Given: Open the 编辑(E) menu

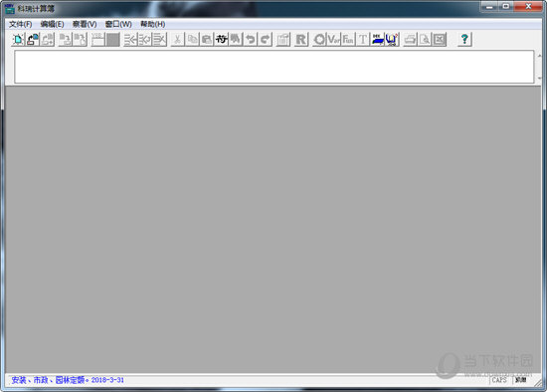Looking at the screenshot, I should tap(53, 24).
